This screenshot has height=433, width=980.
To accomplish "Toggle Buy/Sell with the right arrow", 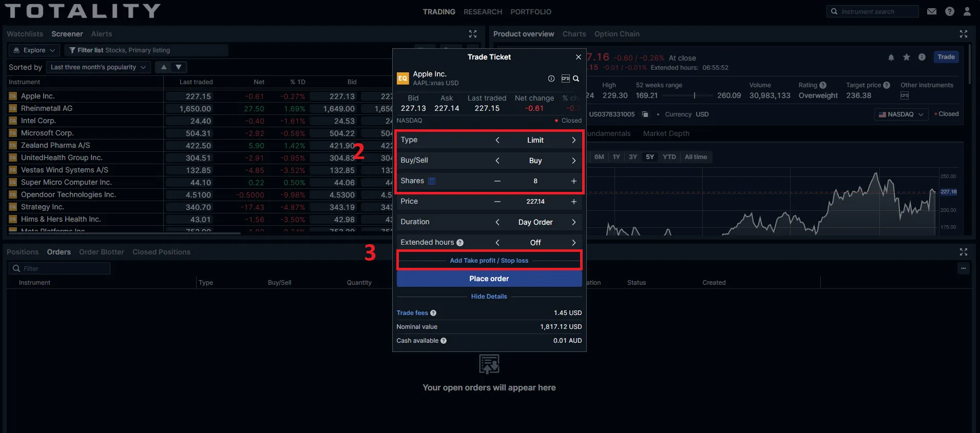I will tap(573, 161).
